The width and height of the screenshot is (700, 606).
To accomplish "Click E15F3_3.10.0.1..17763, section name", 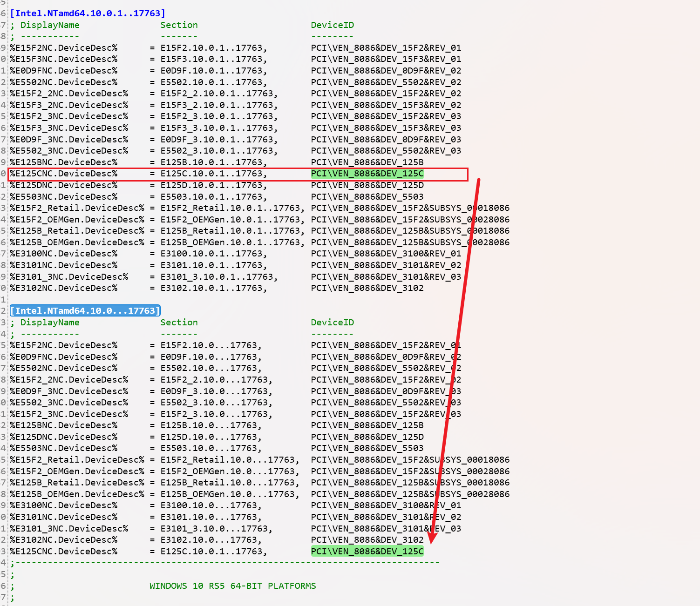I will pyautogui.click(x=219, y=128).
